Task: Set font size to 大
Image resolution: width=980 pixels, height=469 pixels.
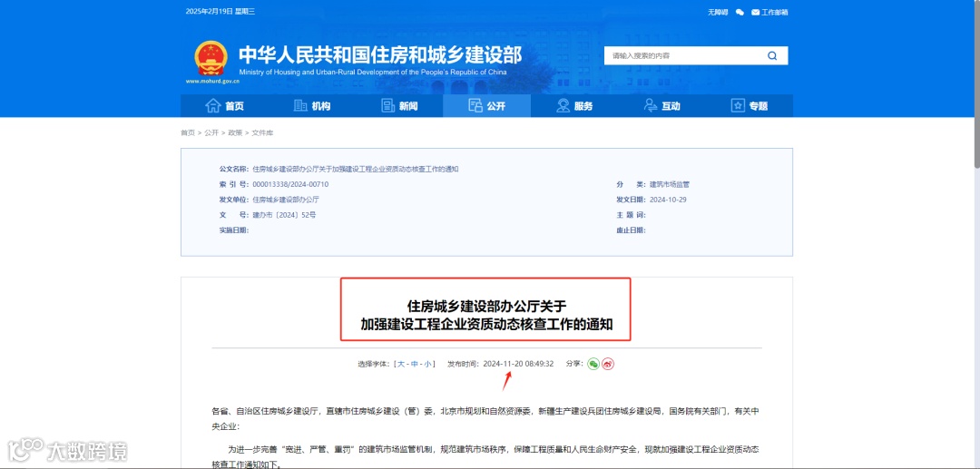Action: pos(401,364)
